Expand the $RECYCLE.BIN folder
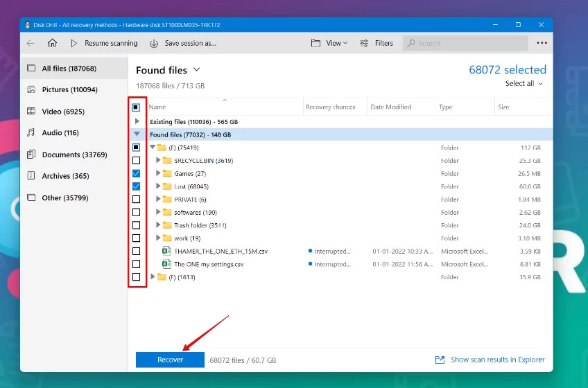 click(158, 160)
